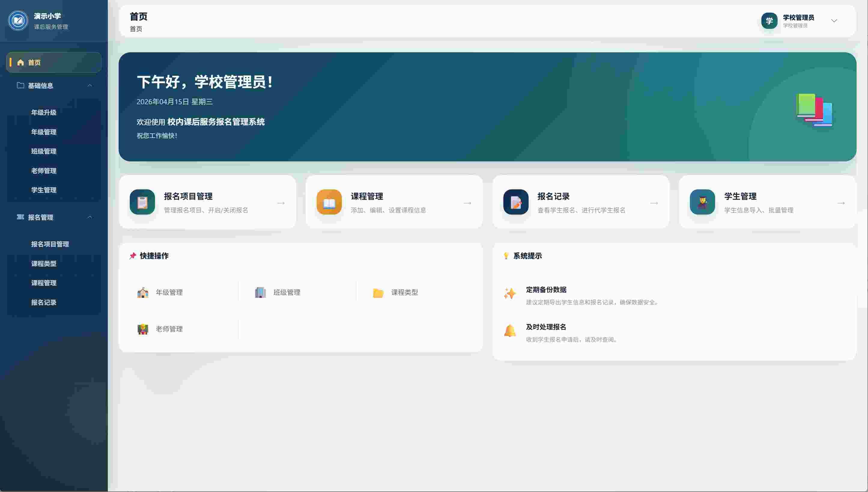Click the office building icon for 班级管理 shortcut
Image resolution: width=868 pixels, height=492 pixels.
(260, 292)
